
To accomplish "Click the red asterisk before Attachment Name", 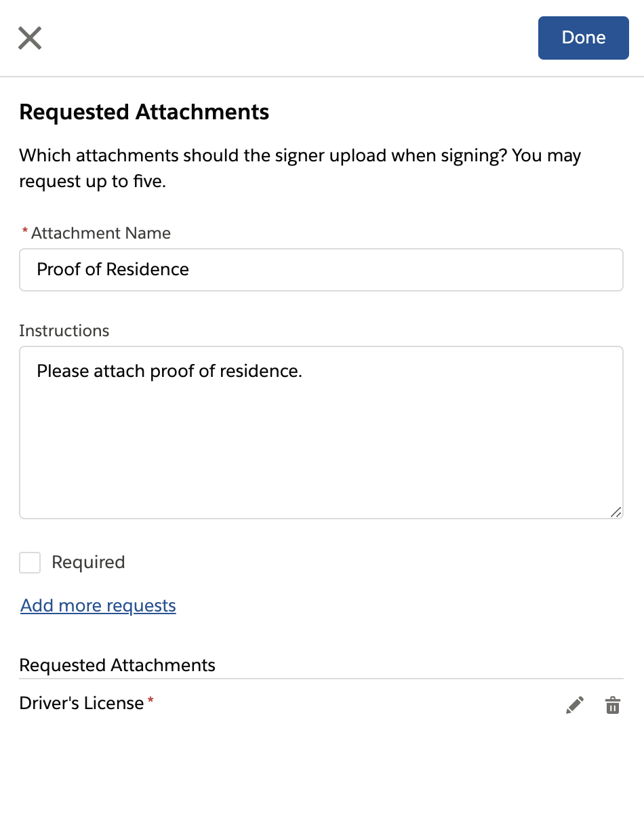I will tap(25, 233).
